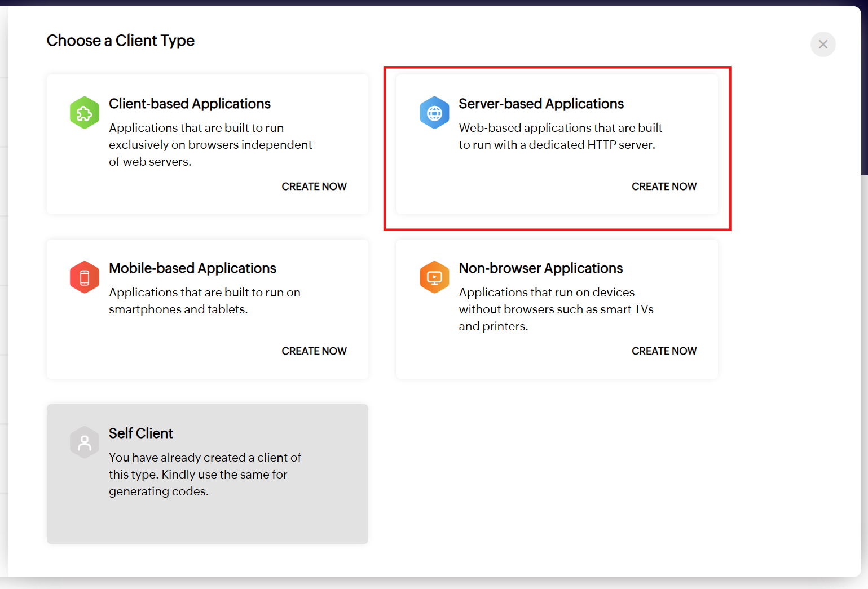
Task: Click the Self Client card title
Action: 141,433
